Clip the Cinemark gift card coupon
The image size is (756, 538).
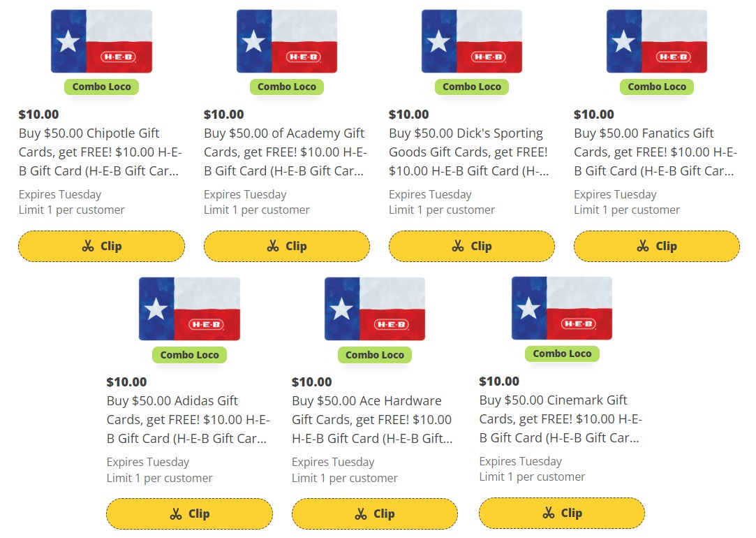pos(562,513)
